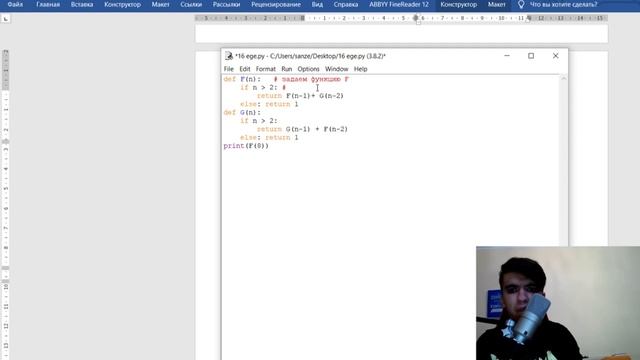Image resolution: width=640 pixels, height=360 pixels.
Task: Open Window menu in IDLE window
Action: pos(336,69)
